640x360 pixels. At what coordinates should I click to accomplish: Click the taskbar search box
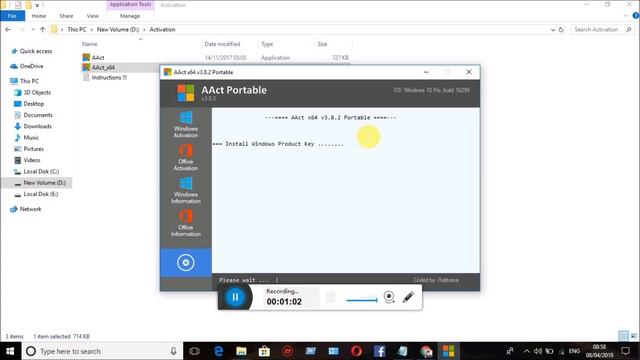pyautogui.click(x=102, y=351)
